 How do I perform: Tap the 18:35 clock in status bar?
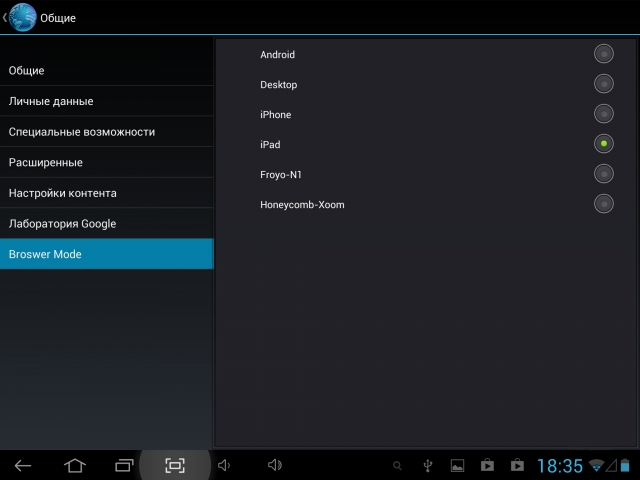coord(560,466)
